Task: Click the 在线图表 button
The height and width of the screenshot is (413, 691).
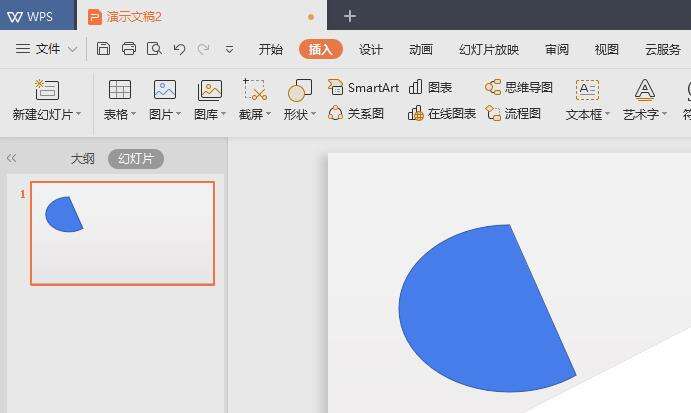Action: [442, 114]
